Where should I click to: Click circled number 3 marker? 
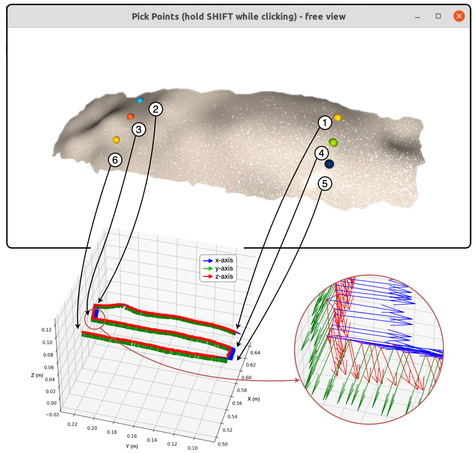pyautogui.click(x=139, y=129)
